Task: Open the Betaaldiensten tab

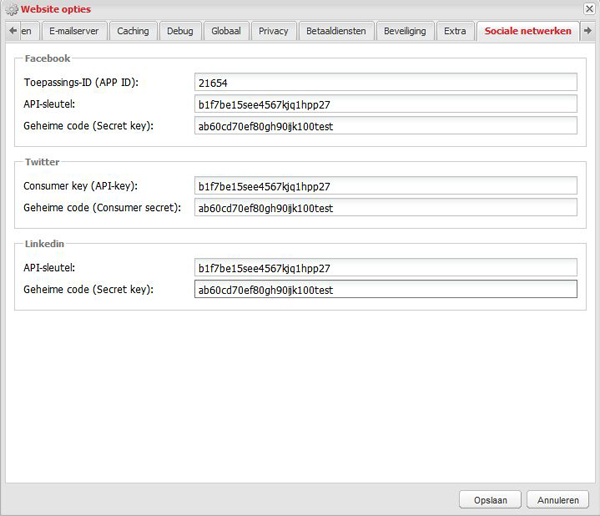Action: [336, 31]
